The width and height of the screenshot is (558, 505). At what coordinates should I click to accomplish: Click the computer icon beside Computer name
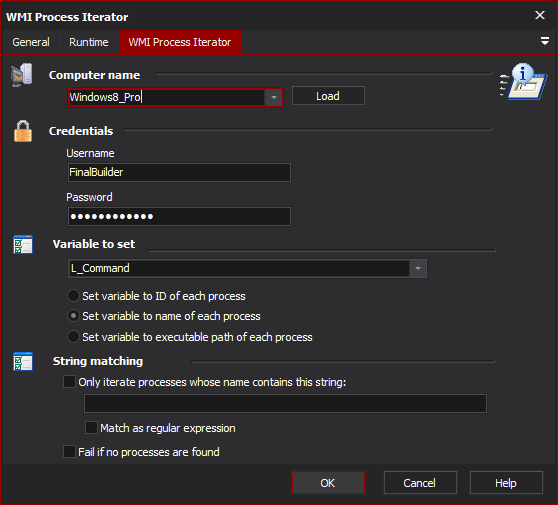(x=22, y=75)
